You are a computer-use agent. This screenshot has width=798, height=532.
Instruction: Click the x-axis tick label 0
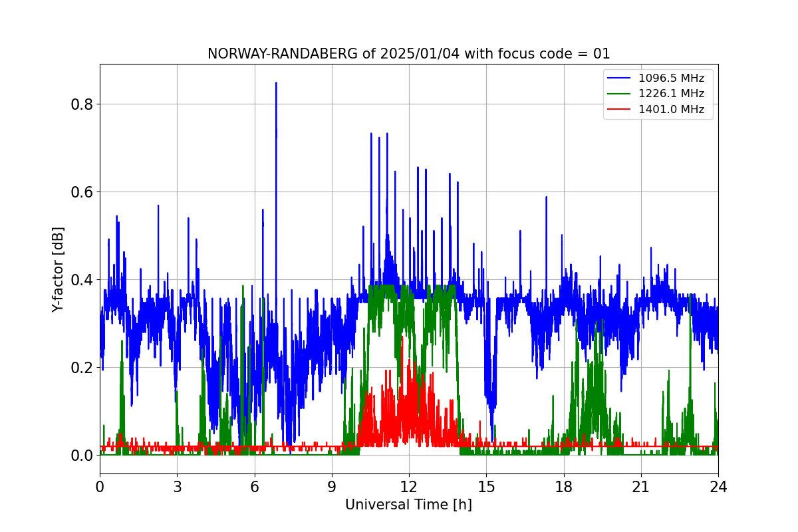click(x=100, y=487)
